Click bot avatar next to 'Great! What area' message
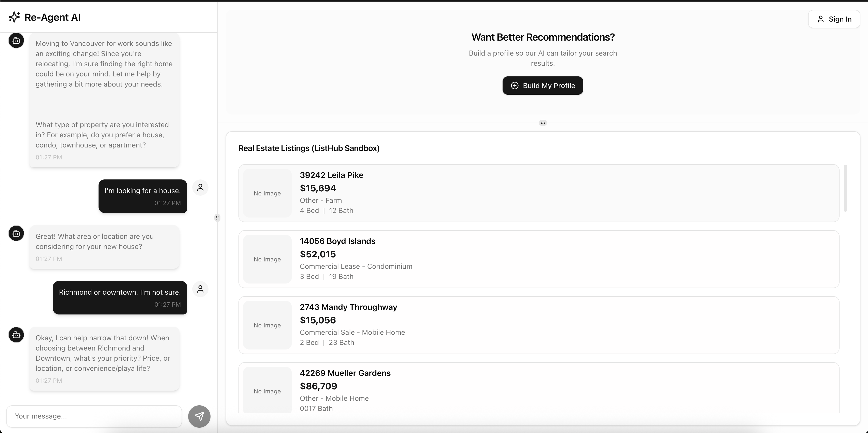Viewport: 868px width, 433px height. (16, 233)
